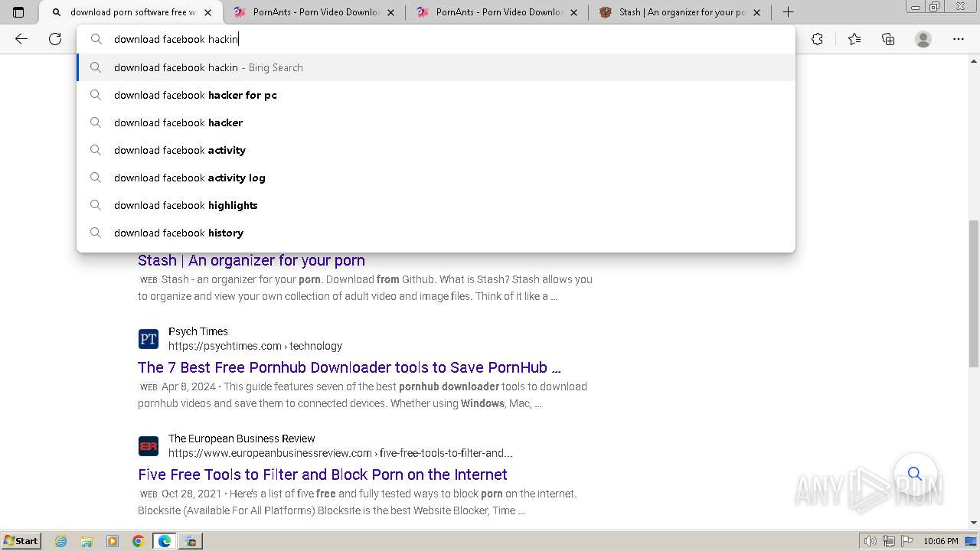Viewport: 980px width, 551px height.
Task: Open the Collections icon
Action: [888, 39]
